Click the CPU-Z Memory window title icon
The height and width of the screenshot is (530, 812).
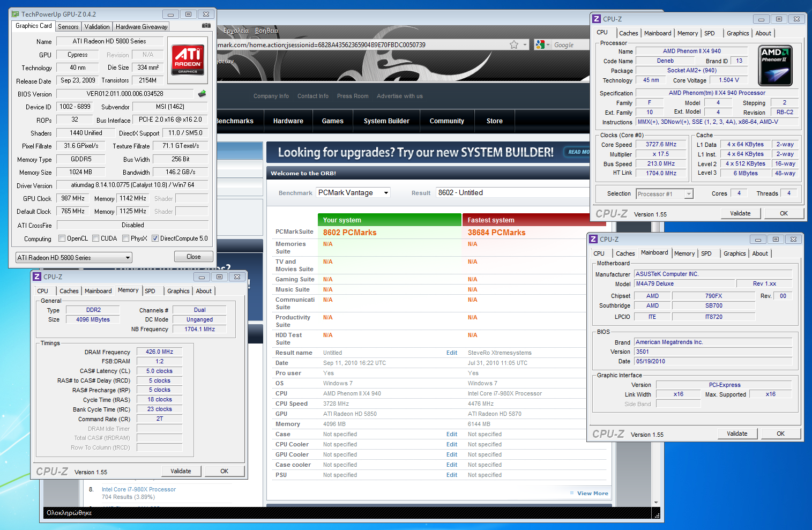(x=37, y=277)
